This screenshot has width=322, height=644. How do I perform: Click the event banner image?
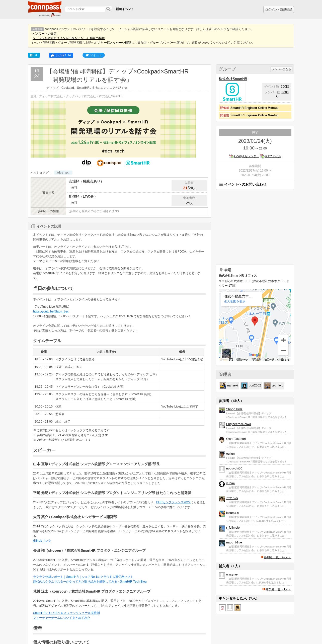pos(113,134)
